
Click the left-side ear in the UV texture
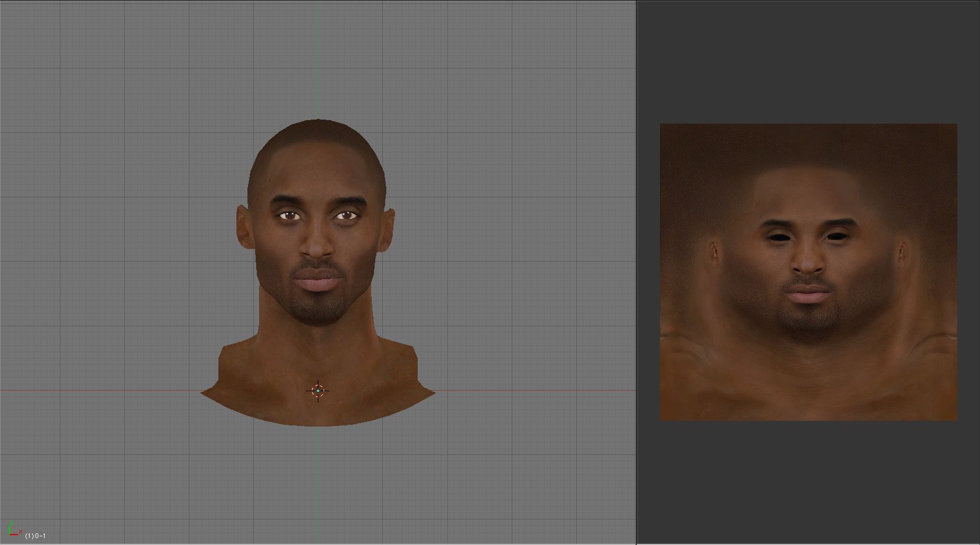click(x=713, y=251)
